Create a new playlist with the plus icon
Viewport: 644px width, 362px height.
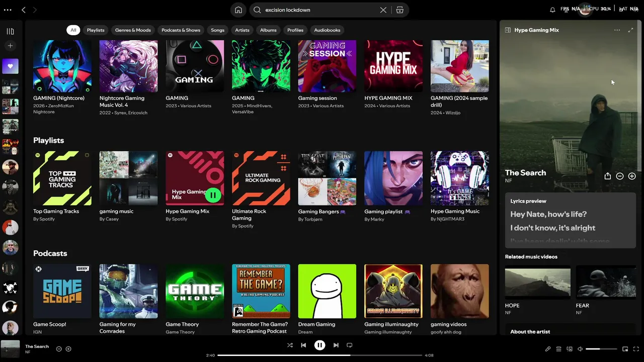coord(10,46)
